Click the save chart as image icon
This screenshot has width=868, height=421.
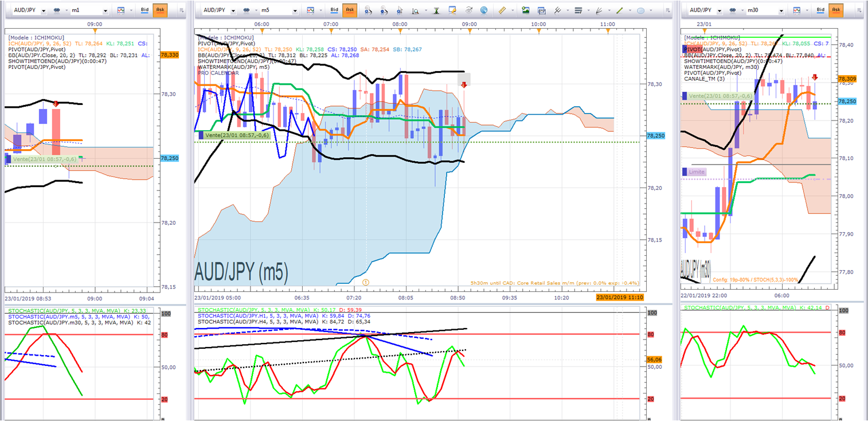(x=526, y=10)
